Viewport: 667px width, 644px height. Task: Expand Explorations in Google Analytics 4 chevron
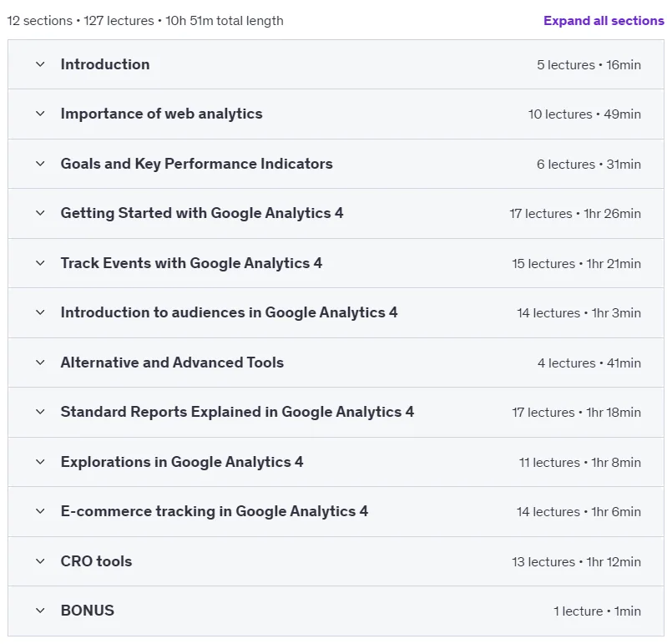[x=40, y=462]
